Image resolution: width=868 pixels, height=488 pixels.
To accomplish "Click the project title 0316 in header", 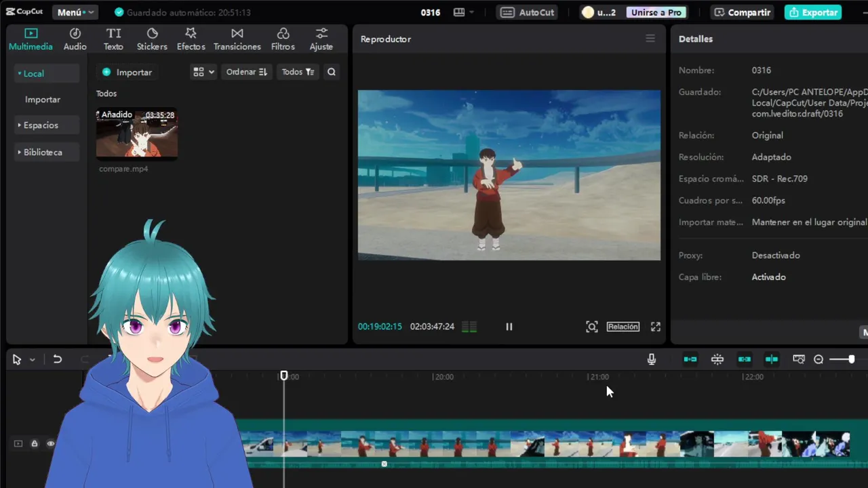I will (x=431, y=12).
